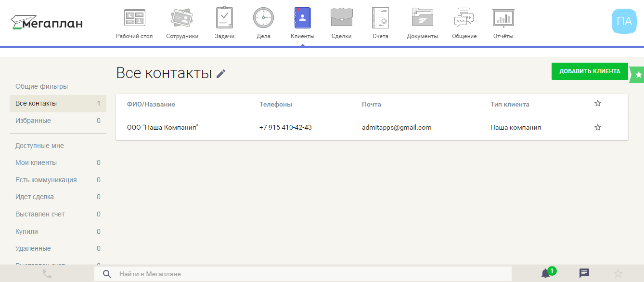
Task: Click the Тип клиента column header
Action: pyautogui.click(x=510, y=104)
